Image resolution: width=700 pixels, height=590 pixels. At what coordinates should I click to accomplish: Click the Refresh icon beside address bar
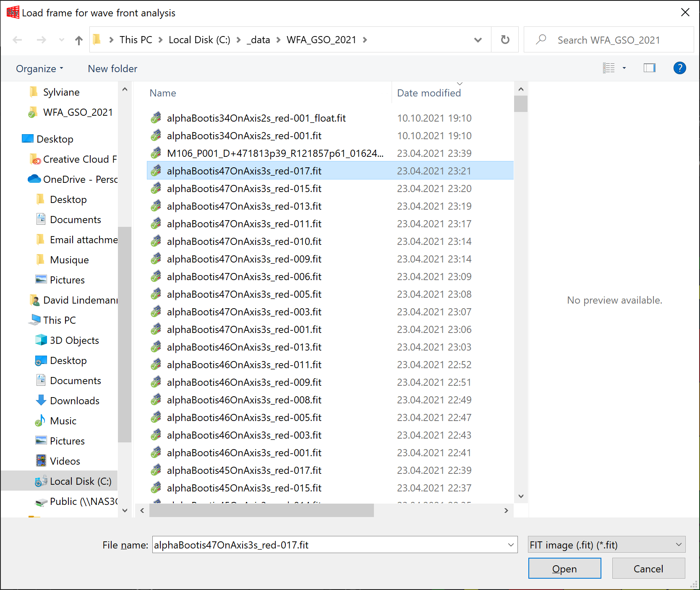coord(505,40)
